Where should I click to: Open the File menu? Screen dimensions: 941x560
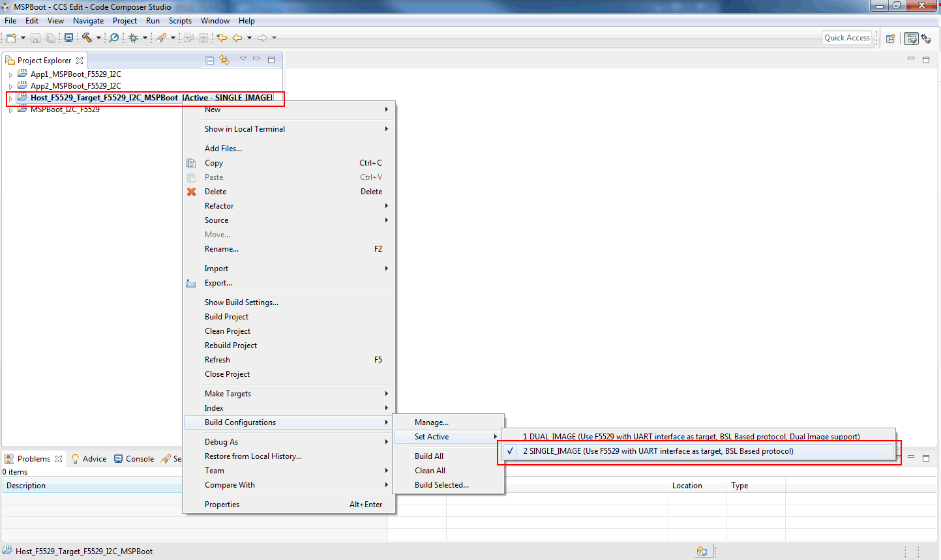(10, 21)
